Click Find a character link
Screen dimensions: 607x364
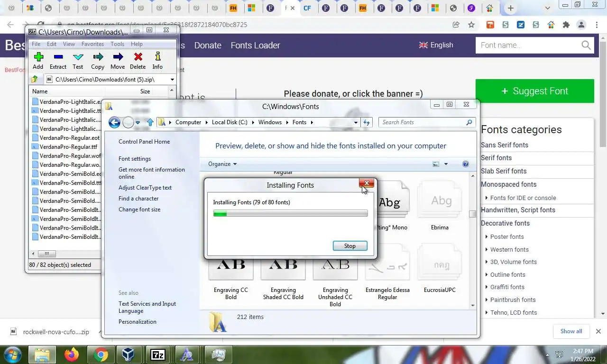pos(138,199)
